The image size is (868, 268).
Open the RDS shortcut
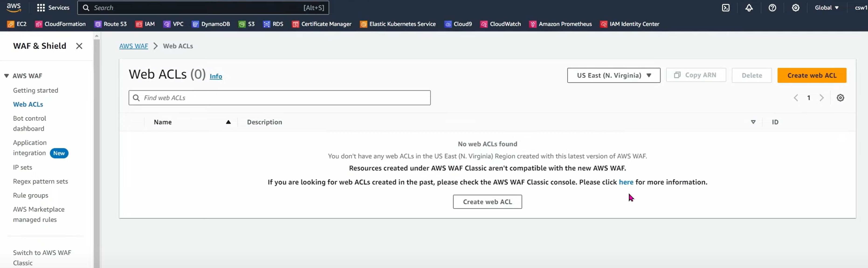[x=273, y=24]
